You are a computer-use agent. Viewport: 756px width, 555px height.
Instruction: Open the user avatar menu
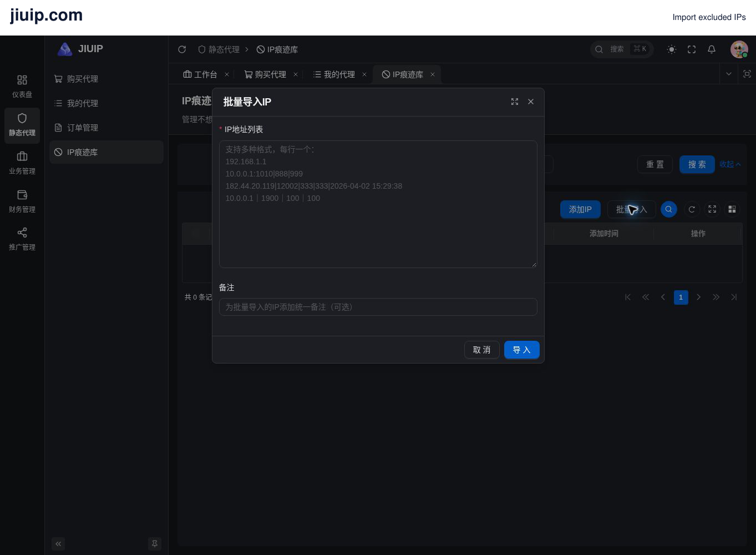tap(739, 49)
